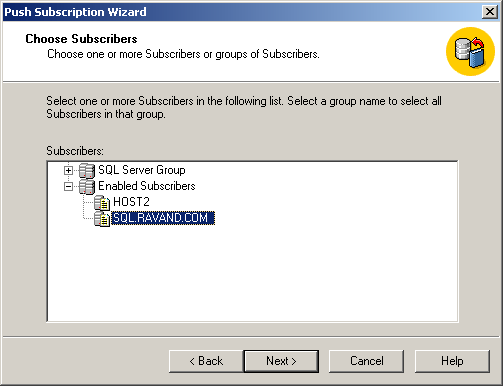The image size is (503, 386).
Task: Click the Enabled Subscribers group icon
Action: pos(87,187)
